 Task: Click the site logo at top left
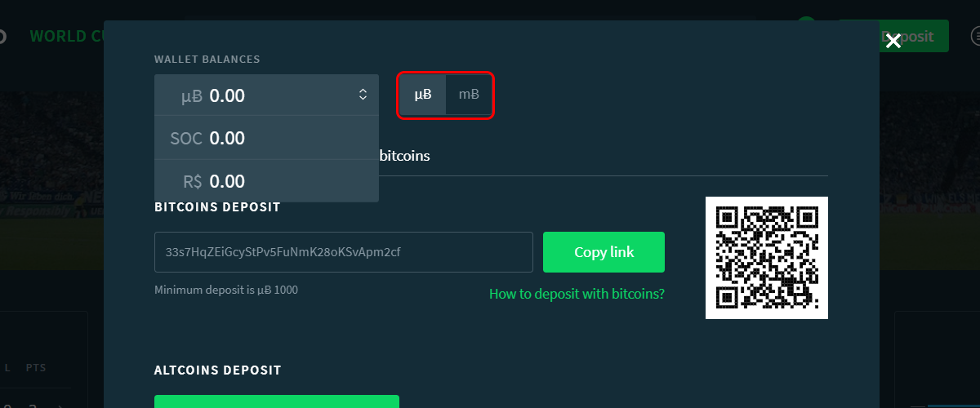[2, 37]
